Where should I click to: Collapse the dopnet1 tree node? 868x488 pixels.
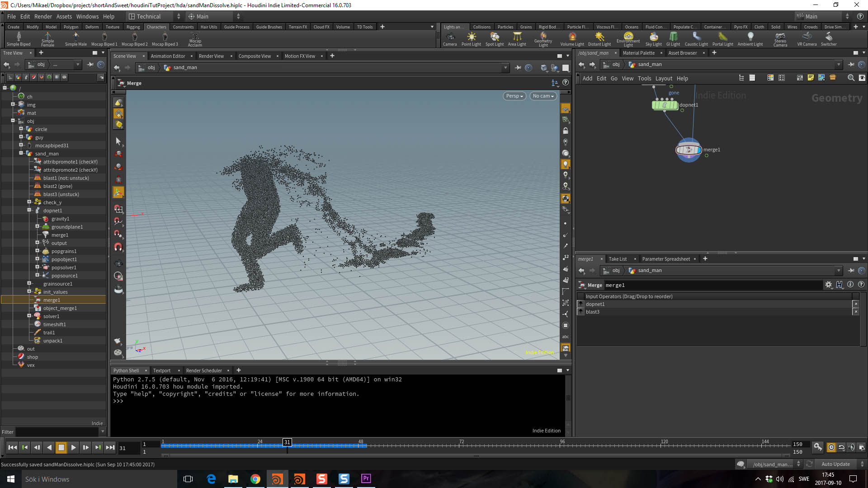coord(29,211)
